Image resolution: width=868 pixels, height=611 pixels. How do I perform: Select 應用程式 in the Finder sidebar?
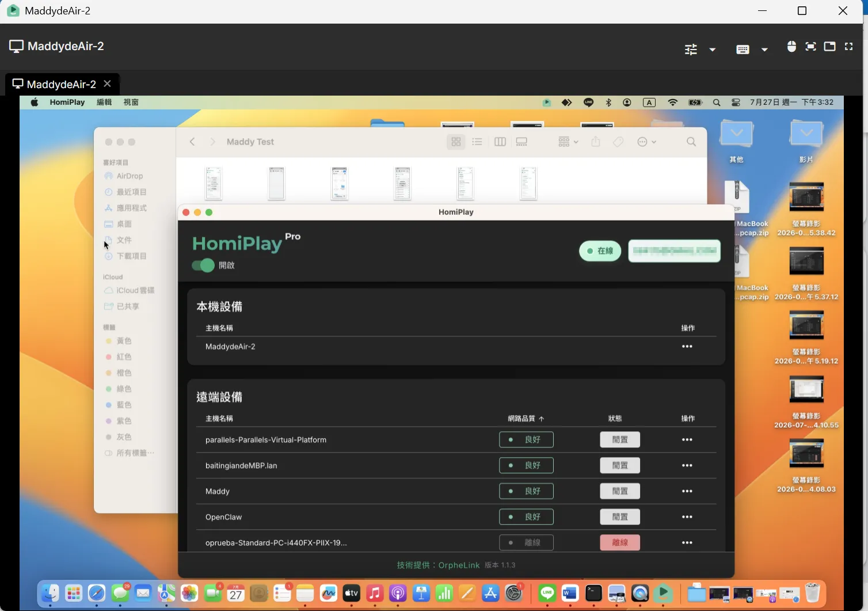pos(125,208)
